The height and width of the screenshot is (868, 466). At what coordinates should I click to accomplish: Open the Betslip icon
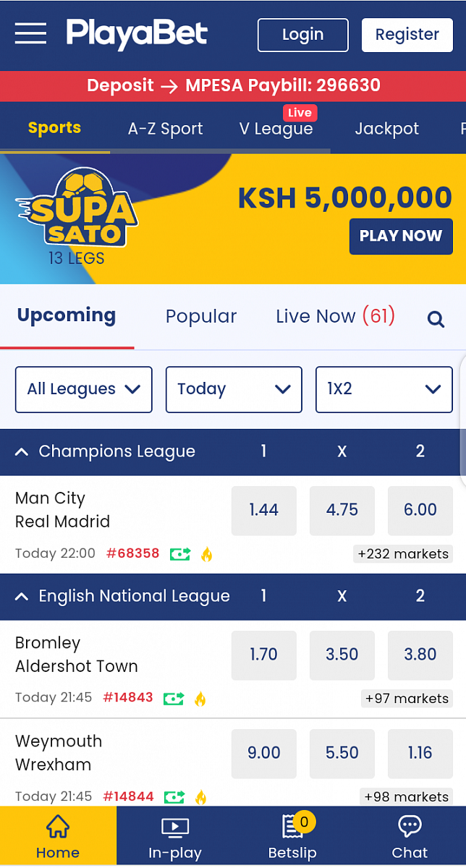292,827
